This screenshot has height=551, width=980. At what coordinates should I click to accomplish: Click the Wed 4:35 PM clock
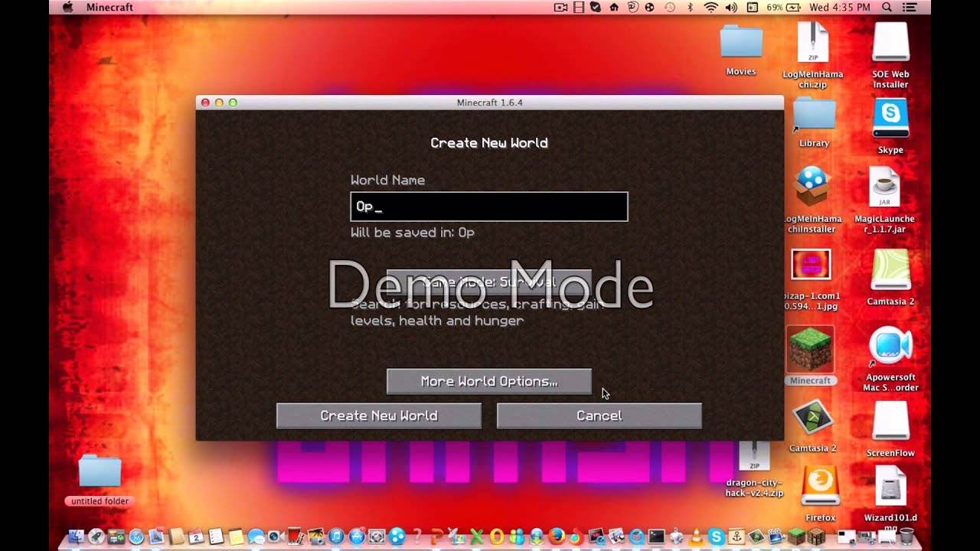click(x=840, y=7)
